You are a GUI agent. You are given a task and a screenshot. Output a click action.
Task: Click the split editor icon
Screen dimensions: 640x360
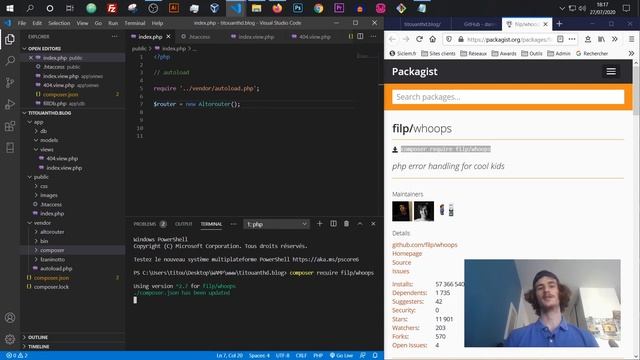tap(360, 36)
